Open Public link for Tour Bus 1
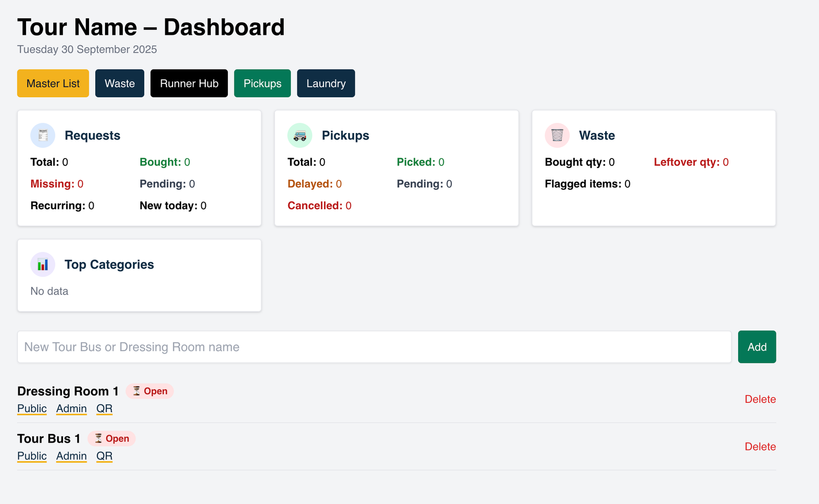 (32, 456)
